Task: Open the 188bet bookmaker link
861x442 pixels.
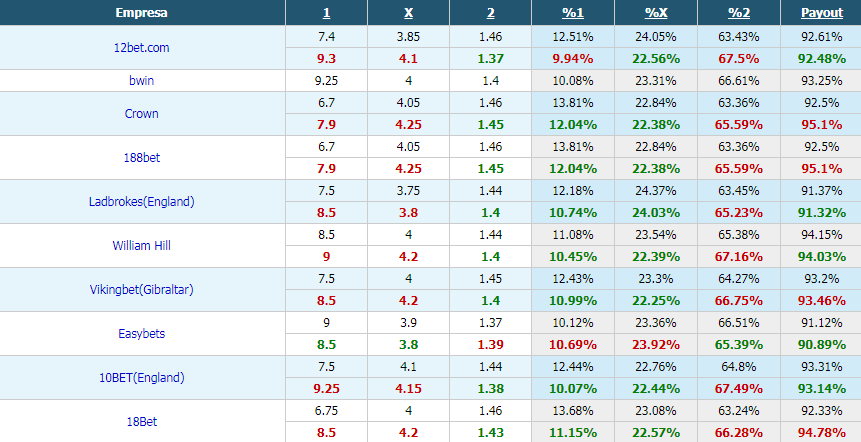Action: point(142,158)
